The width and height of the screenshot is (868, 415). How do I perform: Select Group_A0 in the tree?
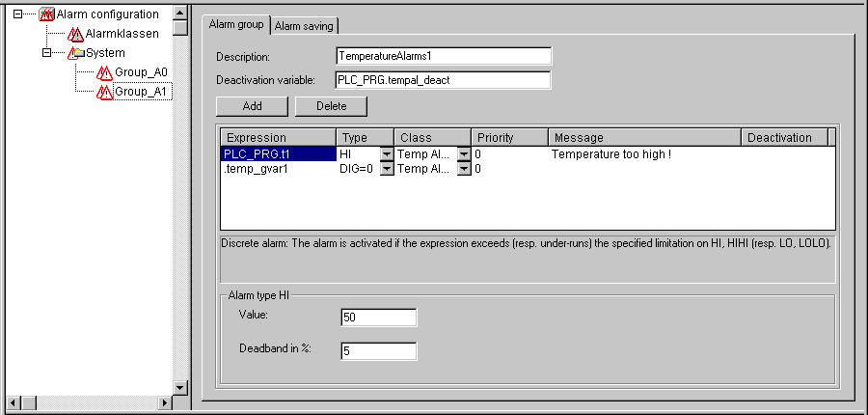(x=141, y=72)
